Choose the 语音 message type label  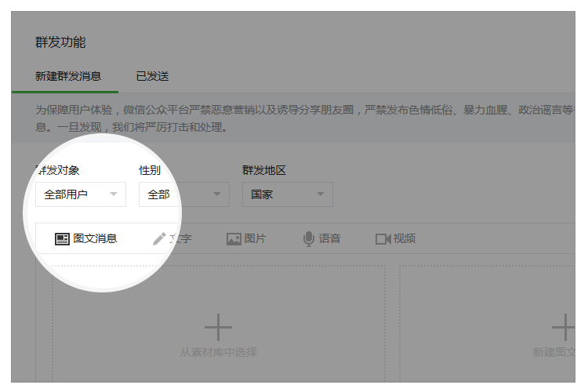pos(330,239)
